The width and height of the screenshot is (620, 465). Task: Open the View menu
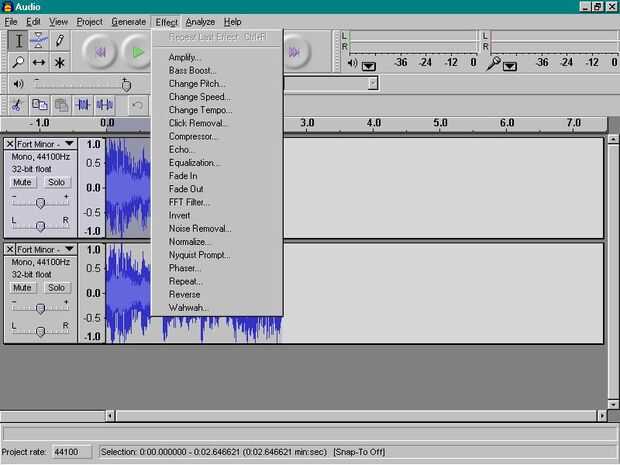[x=58, y=22]
